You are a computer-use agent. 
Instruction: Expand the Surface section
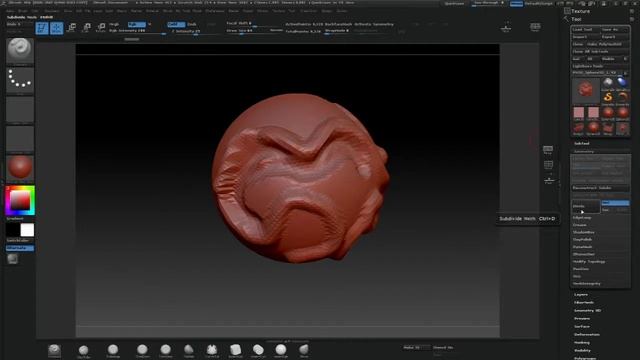(x=582, y=327)
